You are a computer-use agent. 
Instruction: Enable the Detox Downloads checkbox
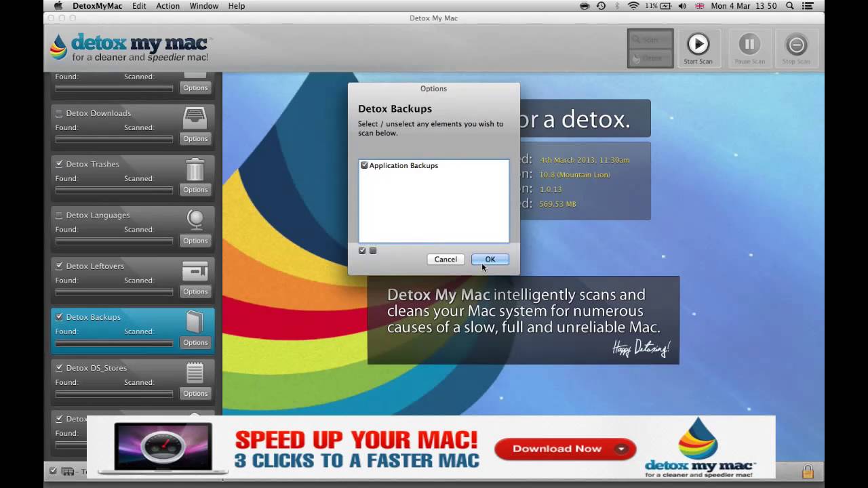pos(59,113)
